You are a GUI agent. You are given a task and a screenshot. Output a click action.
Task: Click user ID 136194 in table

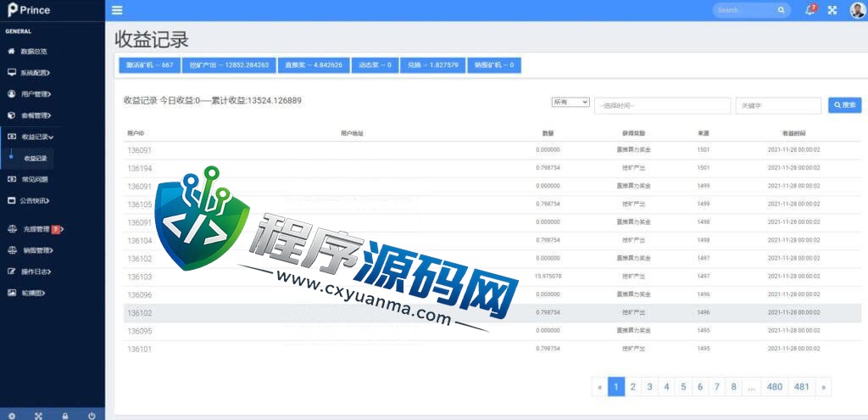(x=140, y=169)
